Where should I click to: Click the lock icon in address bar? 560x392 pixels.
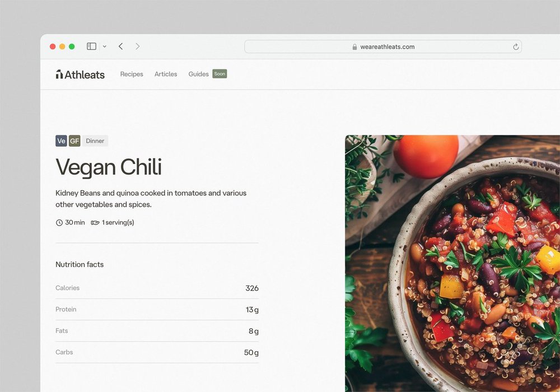pos(354,47)
